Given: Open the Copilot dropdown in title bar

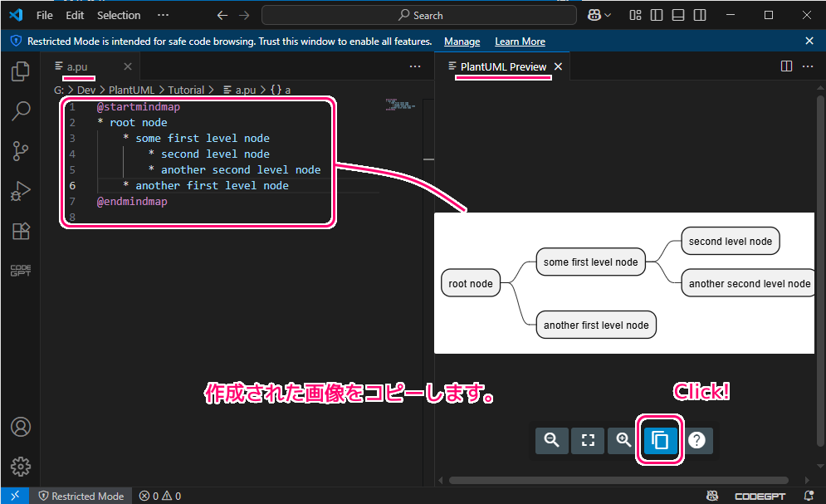Looking at the screenshot, I should point(599,15).
